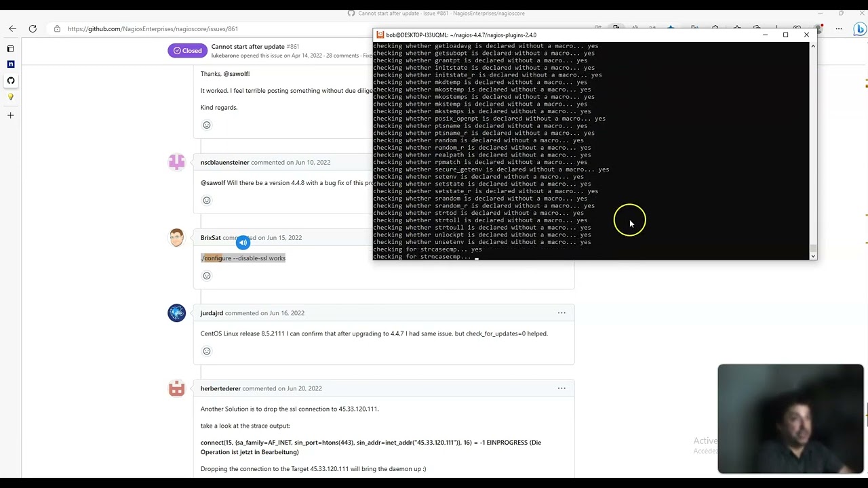Close the nagios-plugins terminal window
This screenshot has height=488, width=868.
(806, 35)
